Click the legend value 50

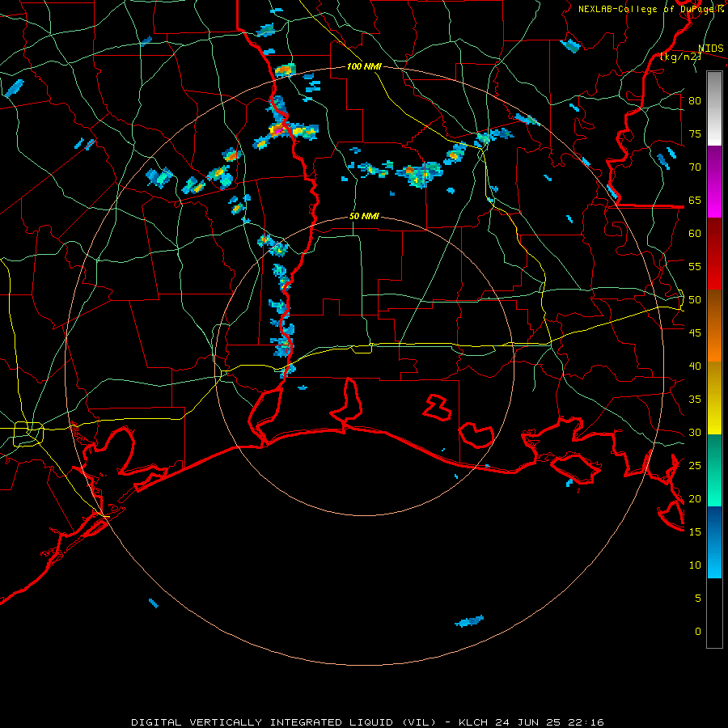tap(695, 300)
